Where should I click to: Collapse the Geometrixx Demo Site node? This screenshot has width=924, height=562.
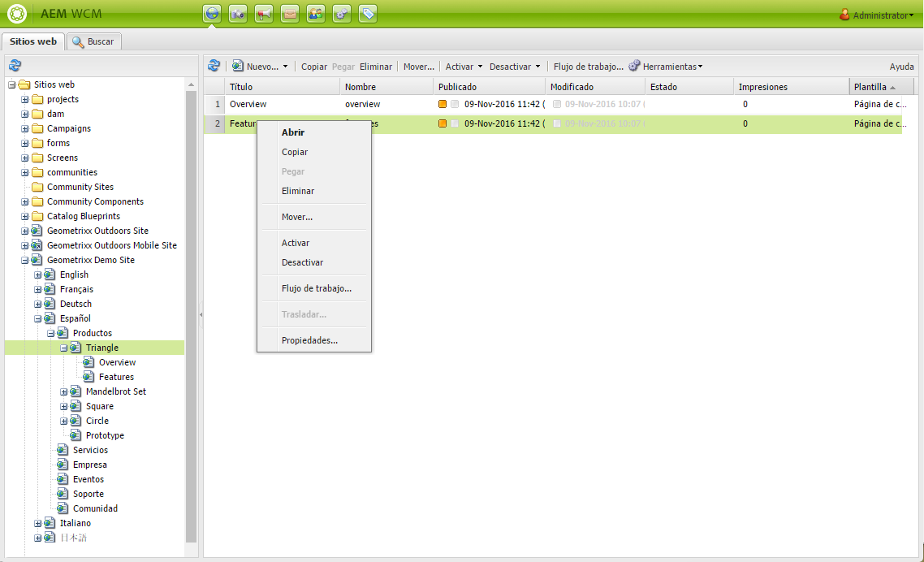(x=24, y=260)
